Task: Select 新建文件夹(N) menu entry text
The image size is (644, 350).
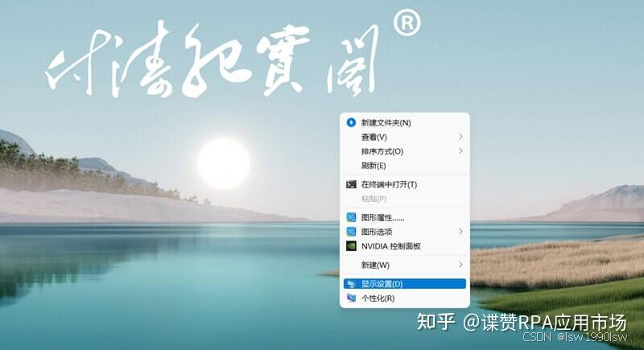Action: click(x=386, y=123)
